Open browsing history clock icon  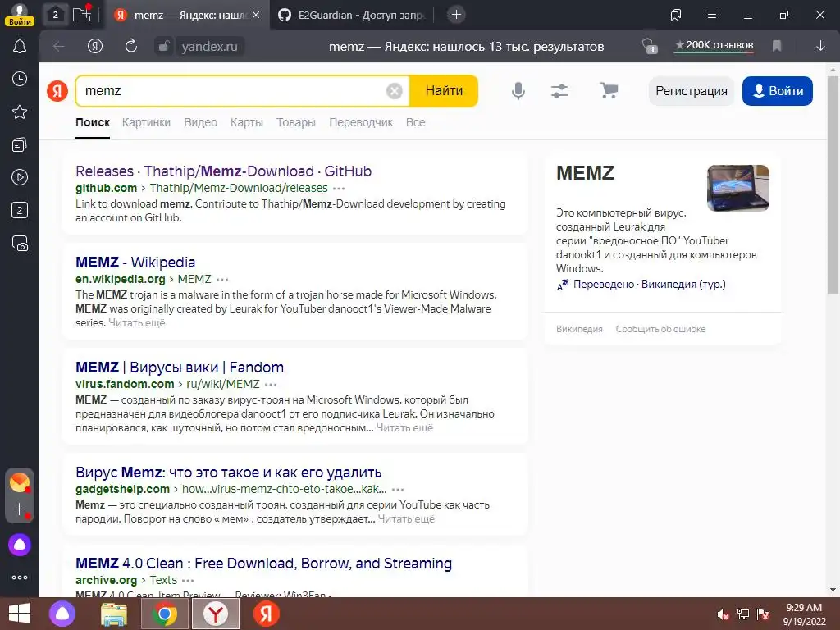(20, 79)
